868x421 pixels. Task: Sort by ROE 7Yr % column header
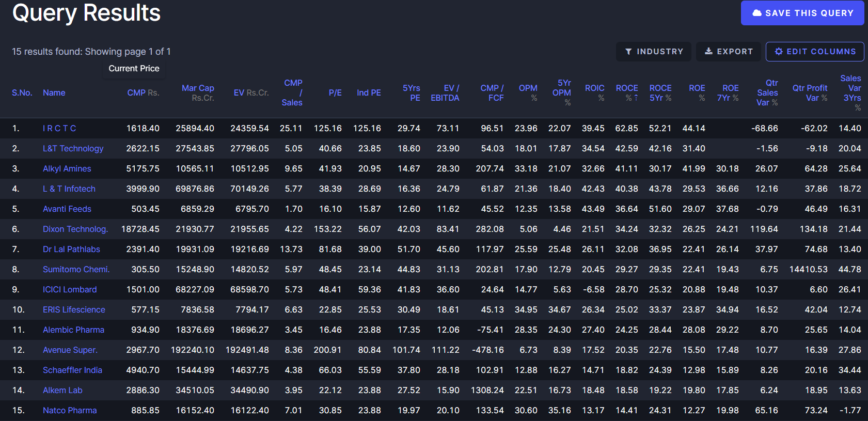pos(728,93)
